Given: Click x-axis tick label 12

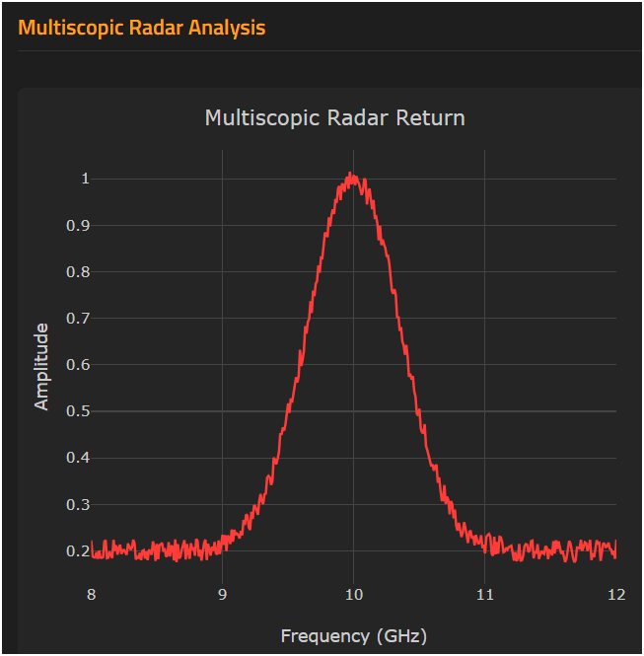Looking at the screenshot, I should 615,594.
